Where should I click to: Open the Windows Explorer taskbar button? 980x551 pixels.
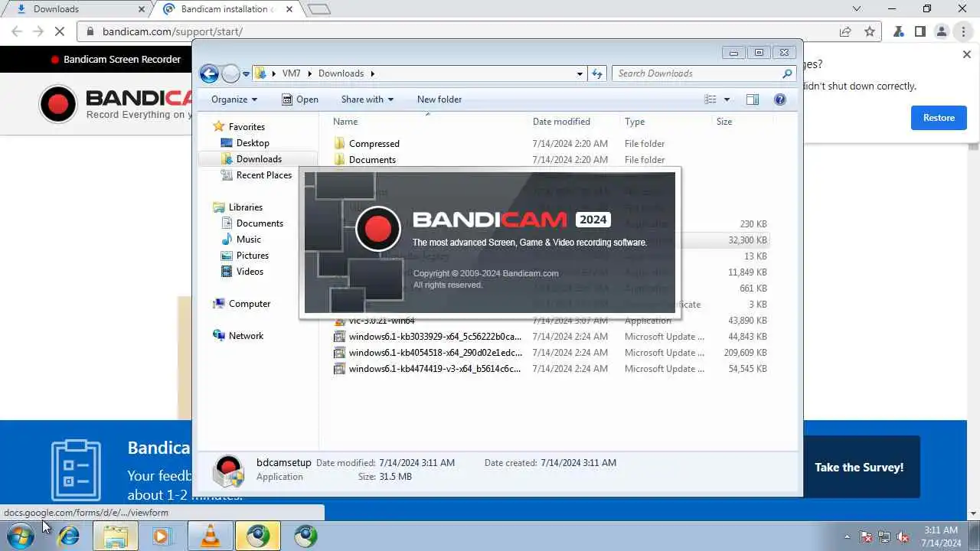pyautogui.click(x=116, y=536)
